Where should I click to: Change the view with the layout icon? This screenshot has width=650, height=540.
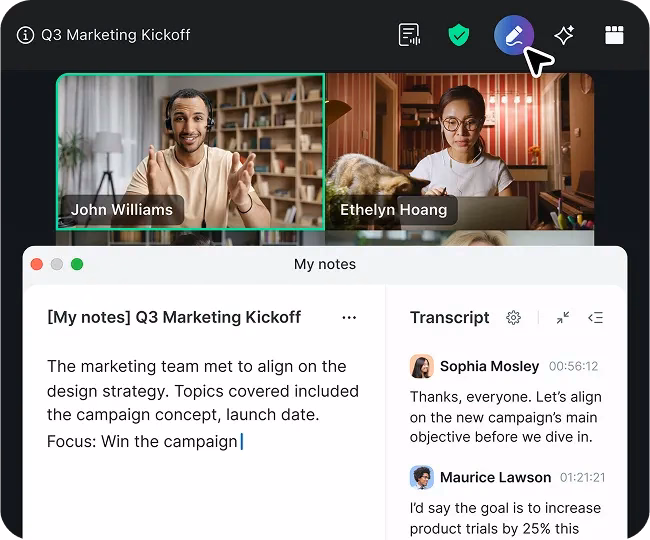[x=614, y=35]
